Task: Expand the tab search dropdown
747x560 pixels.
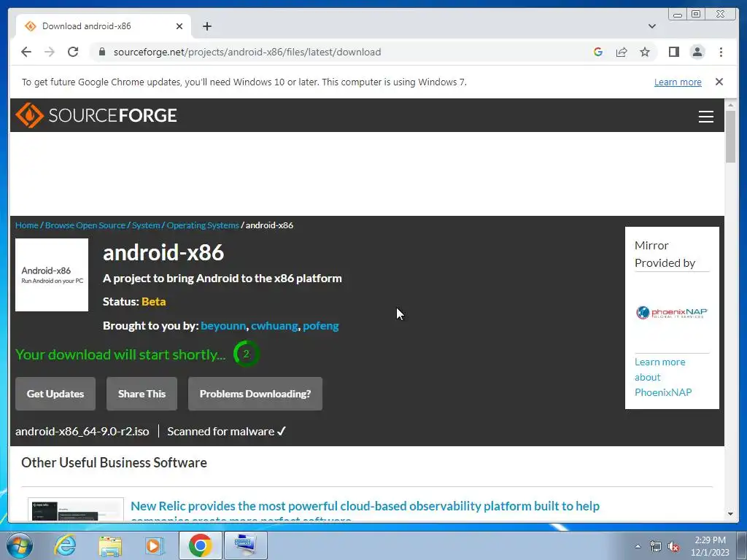Action: point(652,26)
